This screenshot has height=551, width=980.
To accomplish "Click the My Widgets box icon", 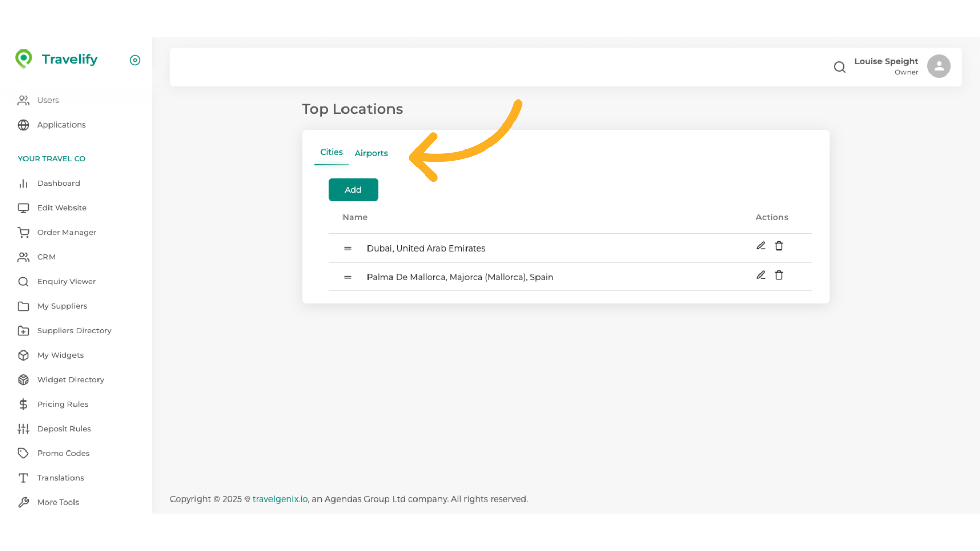I will (23, 355).
